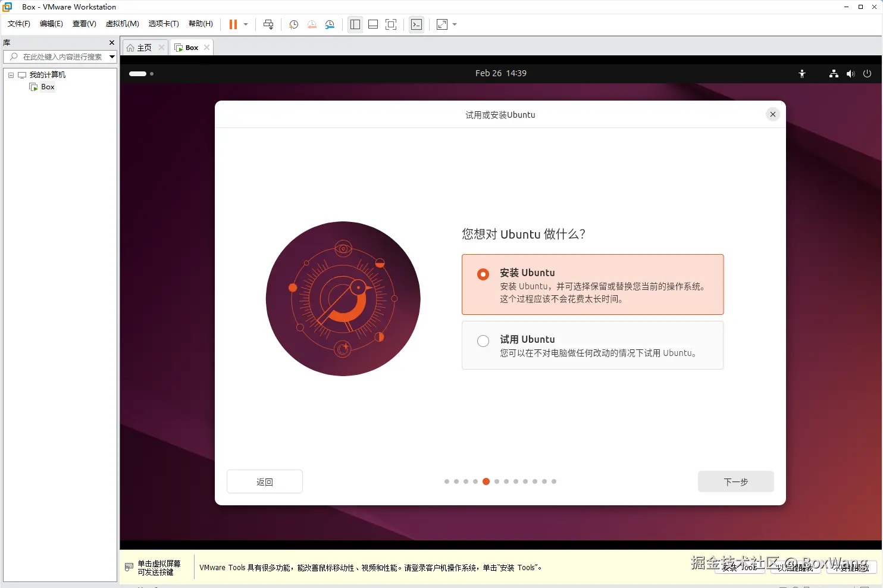Click the 安装 Tools button

pyautogui.click(x=740, y=568)
